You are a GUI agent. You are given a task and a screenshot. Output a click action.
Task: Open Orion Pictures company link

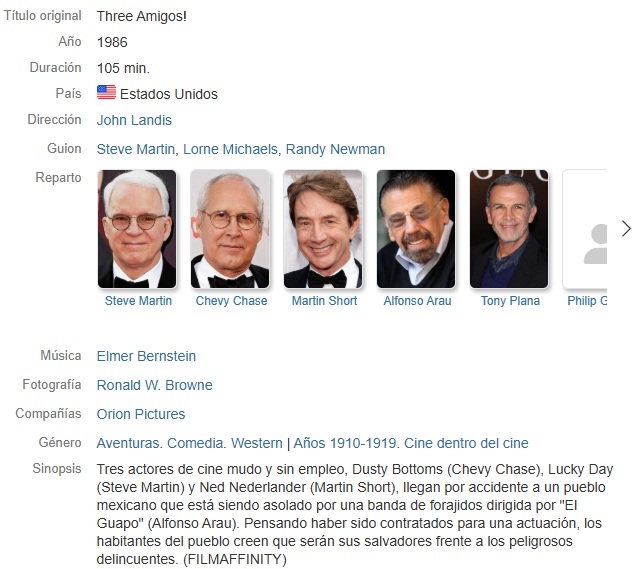(141, 414)
